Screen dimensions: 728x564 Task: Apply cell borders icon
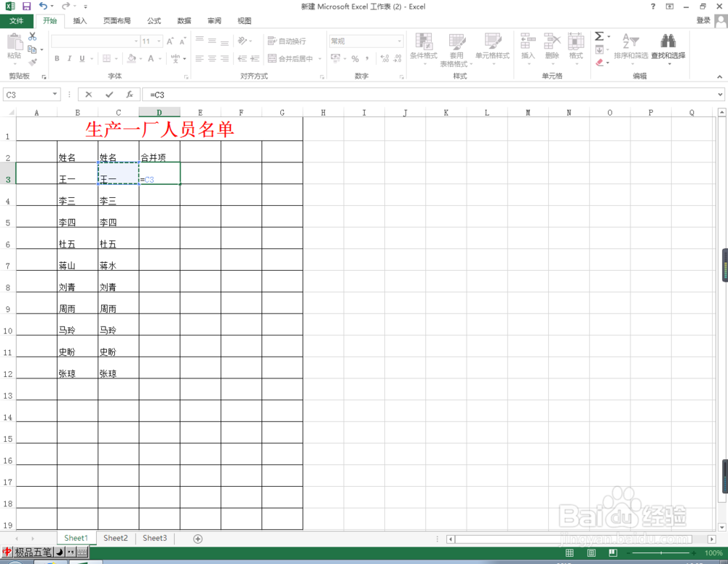coord(106,58)
